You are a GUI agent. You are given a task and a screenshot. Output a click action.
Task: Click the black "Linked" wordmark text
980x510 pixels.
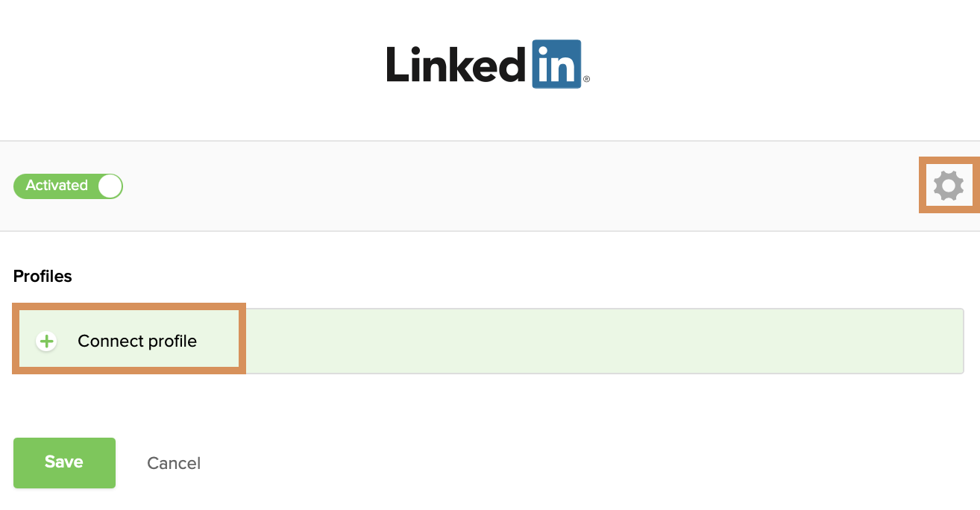456,65
